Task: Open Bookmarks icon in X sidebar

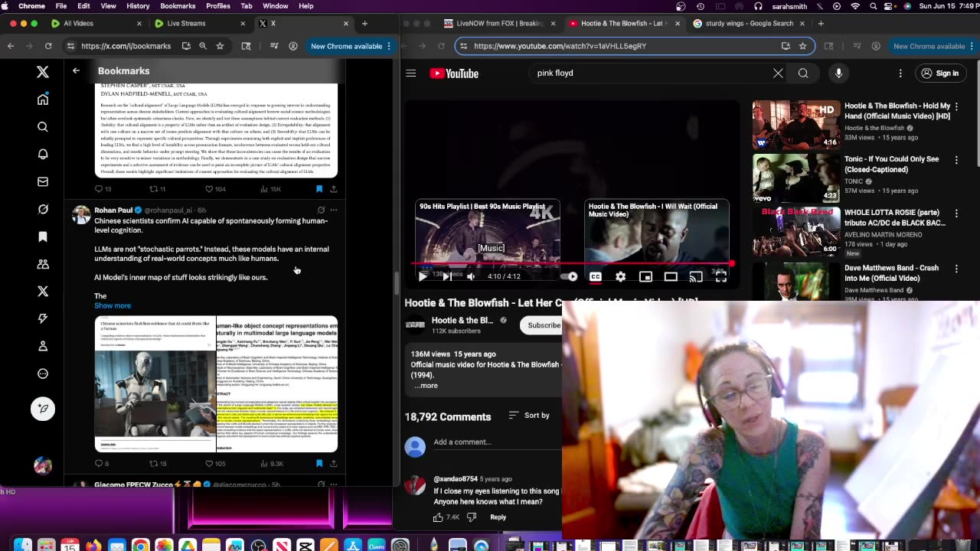Action: coord(43,236)
